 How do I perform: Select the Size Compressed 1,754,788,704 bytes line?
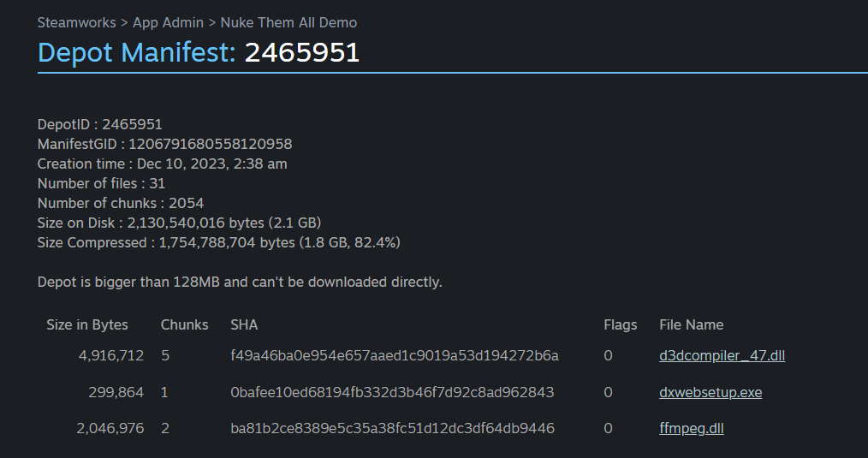(218, 242)
